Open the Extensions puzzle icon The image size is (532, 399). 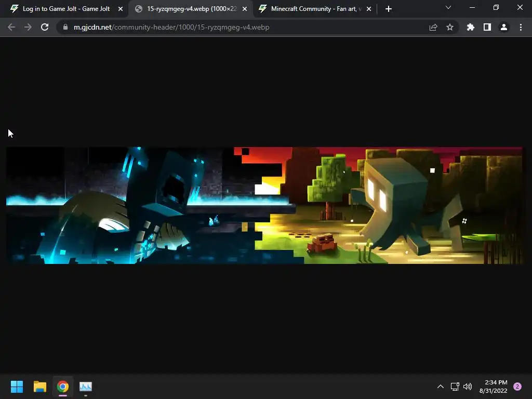(471, 27)
